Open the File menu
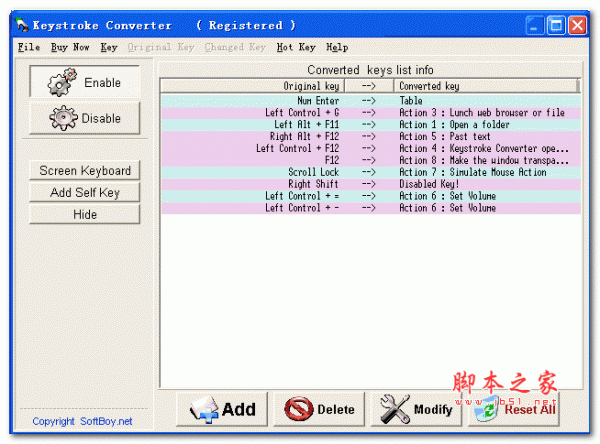This screenshot has height=444, width=600. [x=29, y=47]
